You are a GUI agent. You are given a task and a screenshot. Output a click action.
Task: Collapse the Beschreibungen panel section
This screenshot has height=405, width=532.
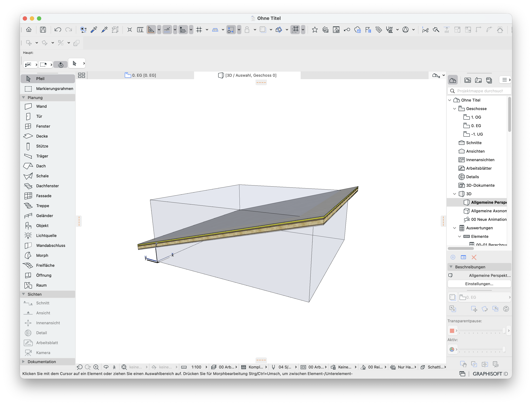point(451,267)
